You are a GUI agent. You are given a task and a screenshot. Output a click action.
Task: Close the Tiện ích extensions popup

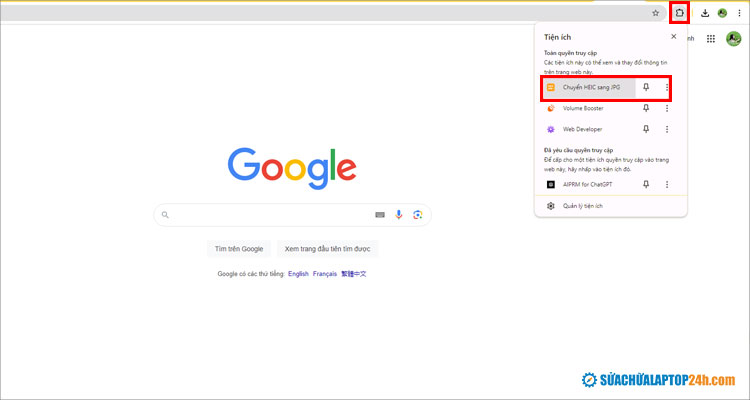pos(673,36)
